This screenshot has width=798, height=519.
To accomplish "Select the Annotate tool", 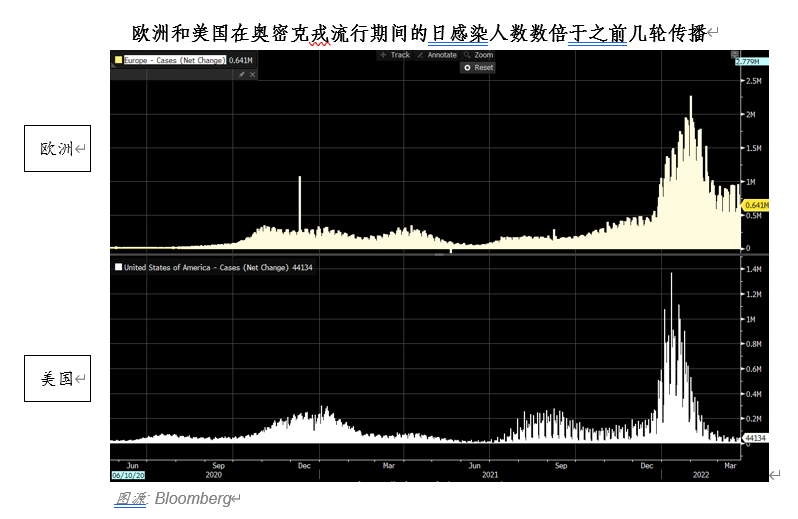I will (x=437, y=55).
